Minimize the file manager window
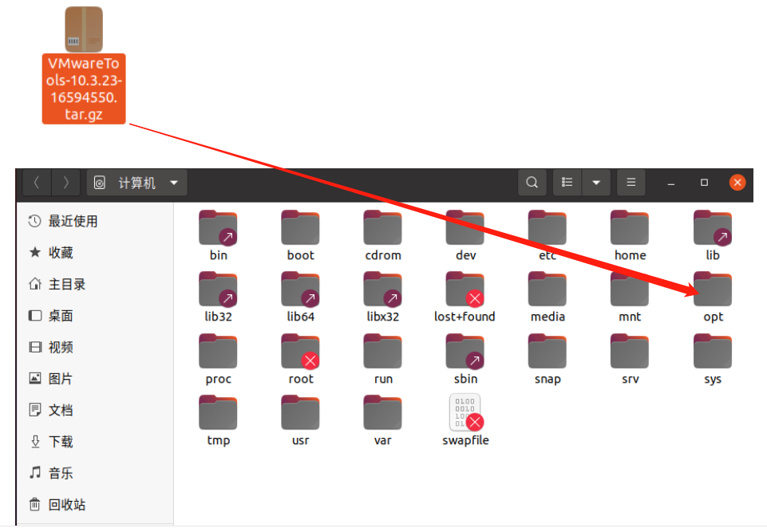The height and width of the screenshot is (532, 767). tap(671, 183)
